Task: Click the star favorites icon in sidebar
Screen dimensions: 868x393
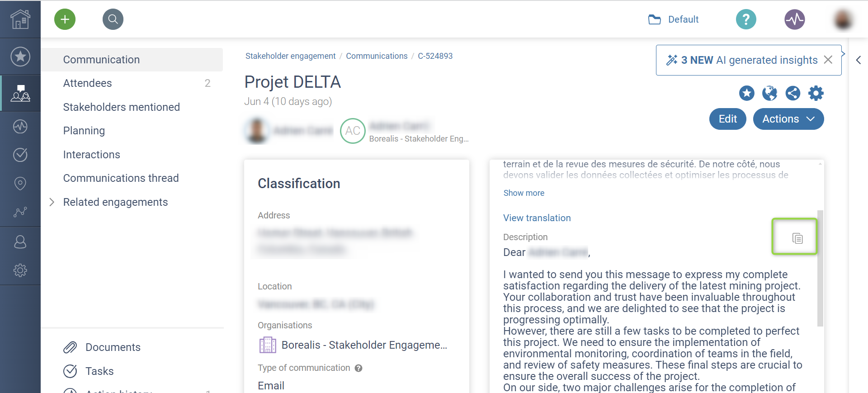Action: [x=20, y=57]
